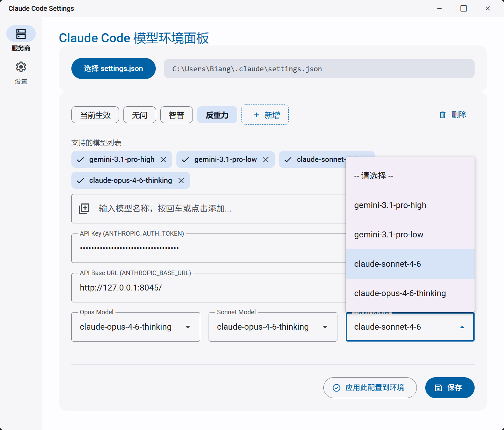The height and width of the screenshot is (430, 504).
Task: Click the settings.json file path field
Action: click(319, 69)
